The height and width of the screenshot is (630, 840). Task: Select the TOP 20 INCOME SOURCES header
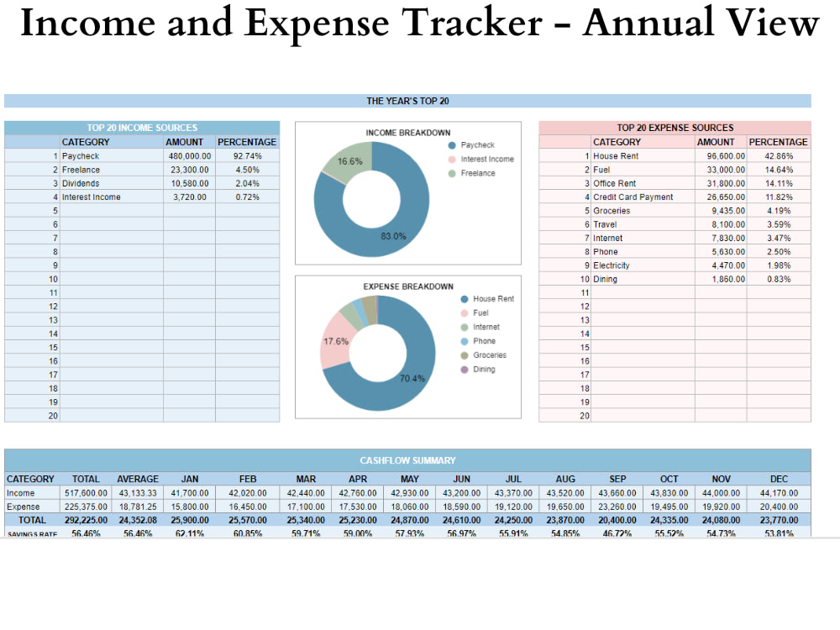[x=142, y=128]
